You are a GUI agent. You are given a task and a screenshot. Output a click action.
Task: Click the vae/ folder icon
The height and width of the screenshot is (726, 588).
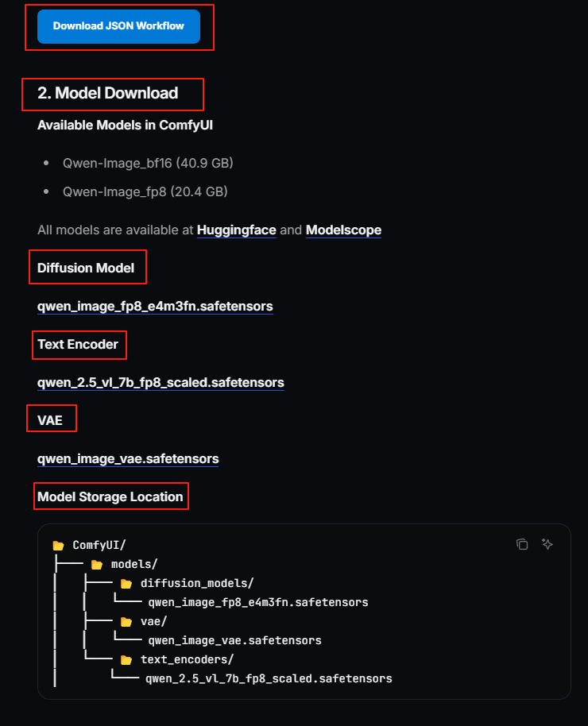(x=126, y=622)
